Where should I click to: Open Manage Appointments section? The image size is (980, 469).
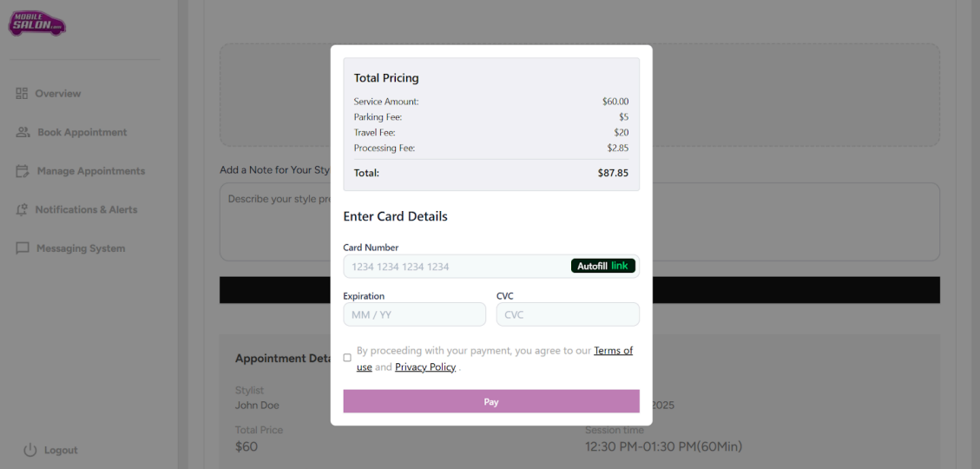pos(91,171)
